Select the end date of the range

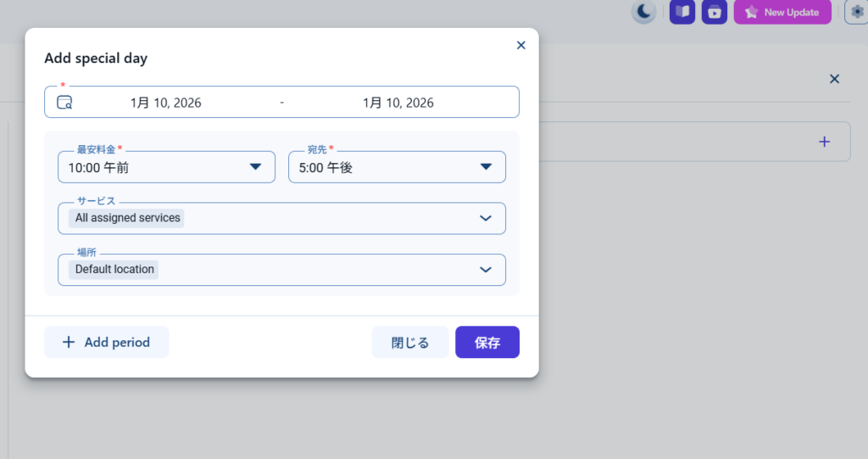pyautogui.click(x=398, y=103)
